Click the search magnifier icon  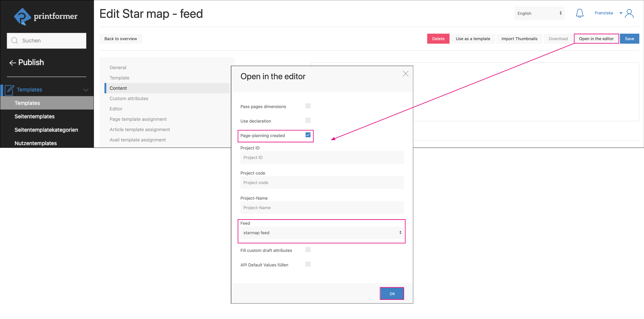15,41
